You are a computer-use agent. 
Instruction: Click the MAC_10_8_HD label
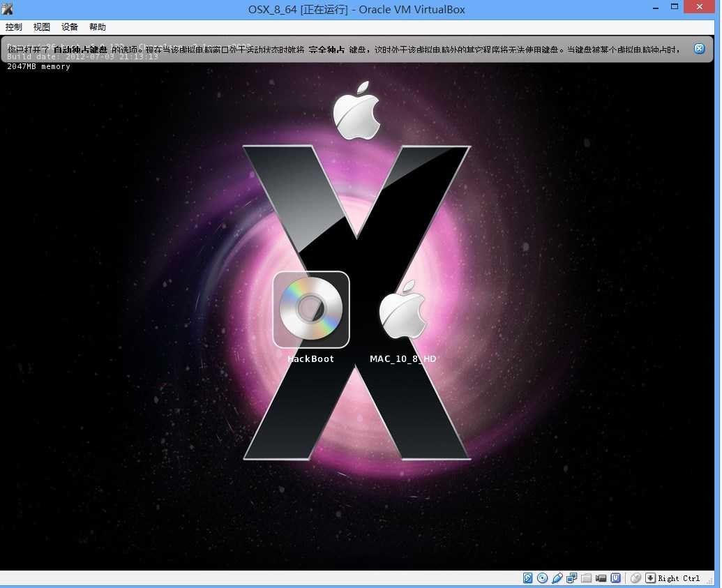tap(403, 359)
